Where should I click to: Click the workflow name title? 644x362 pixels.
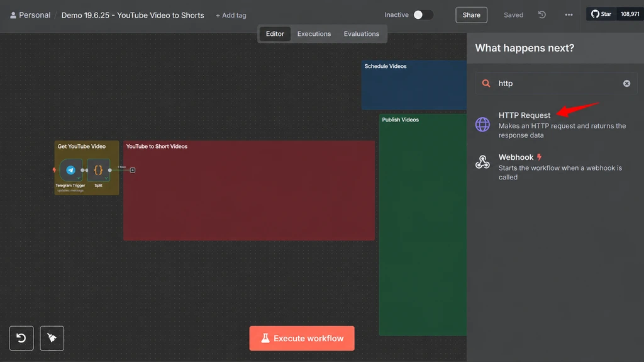tap(133, 15)
